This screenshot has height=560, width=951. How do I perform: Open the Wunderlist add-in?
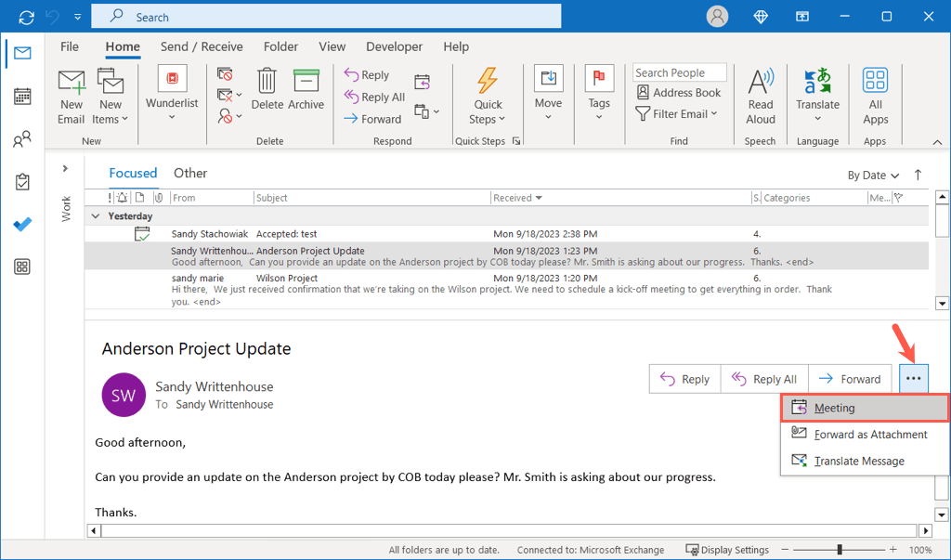pos(172,92)
